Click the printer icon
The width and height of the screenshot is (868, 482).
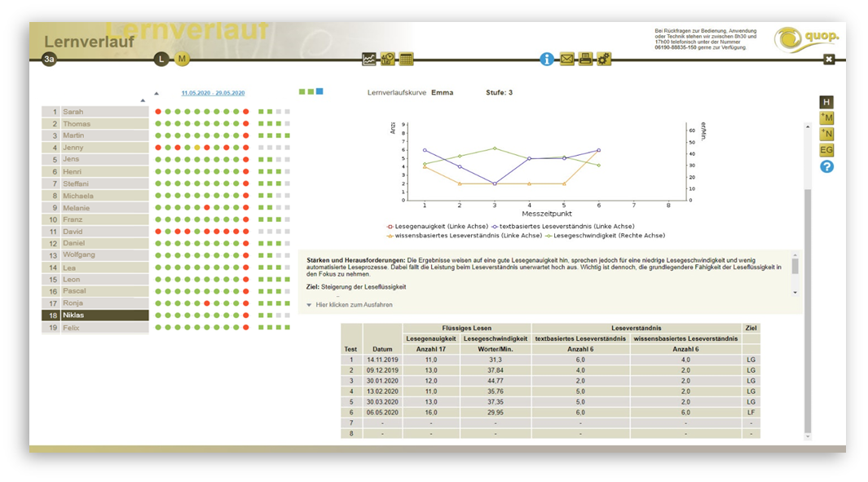tap(586, 59)
